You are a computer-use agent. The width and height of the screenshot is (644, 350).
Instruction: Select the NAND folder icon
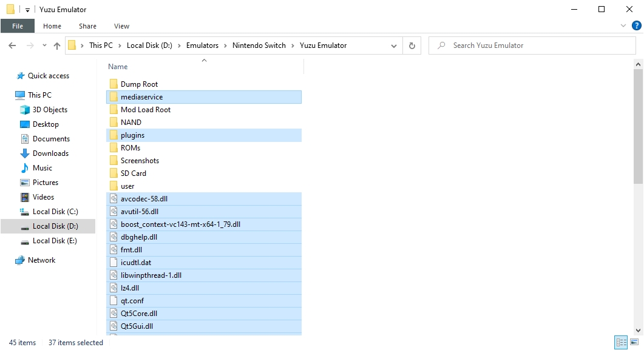pos(114,123)
